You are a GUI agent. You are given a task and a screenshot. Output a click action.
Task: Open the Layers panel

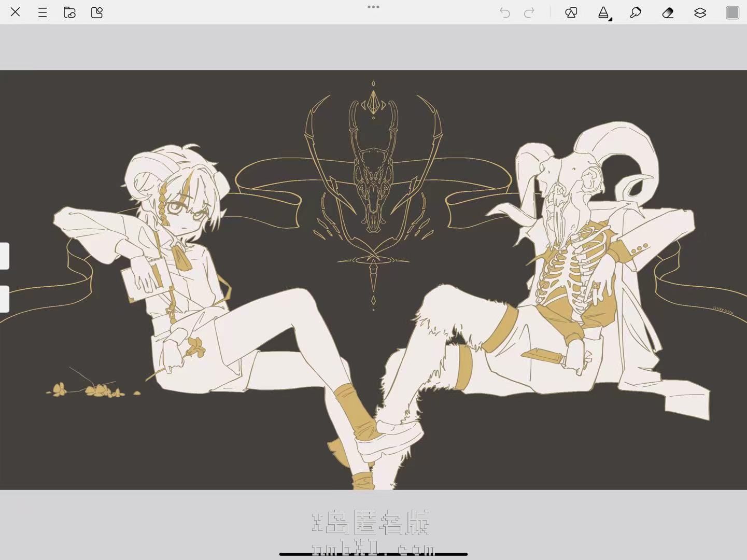(700, 12)
